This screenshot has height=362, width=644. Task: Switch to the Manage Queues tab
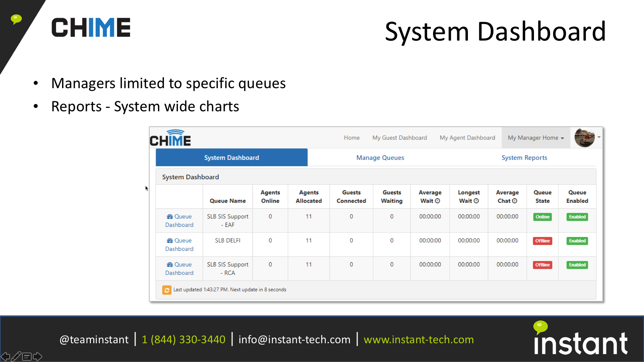380,158
